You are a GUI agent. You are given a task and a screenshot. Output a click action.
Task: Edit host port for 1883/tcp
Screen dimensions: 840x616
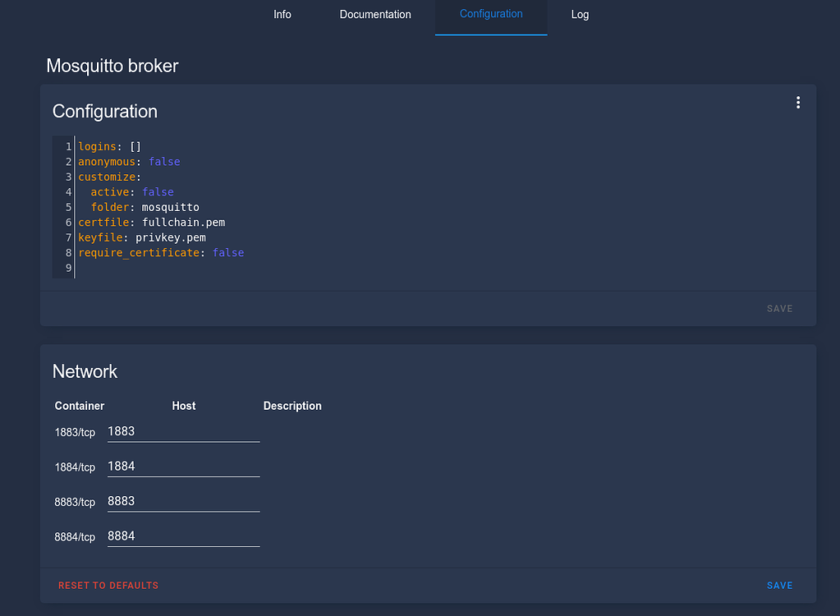(x=183, y=432)
